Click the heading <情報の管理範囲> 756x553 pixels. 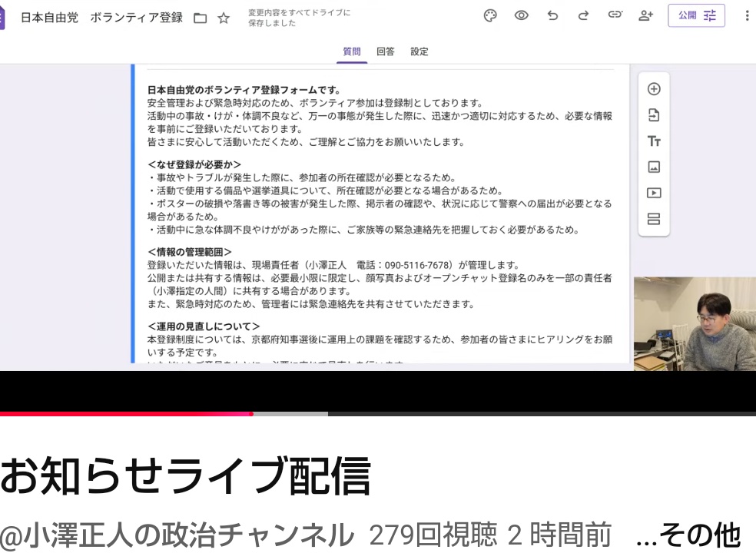[x=190, y=252]
